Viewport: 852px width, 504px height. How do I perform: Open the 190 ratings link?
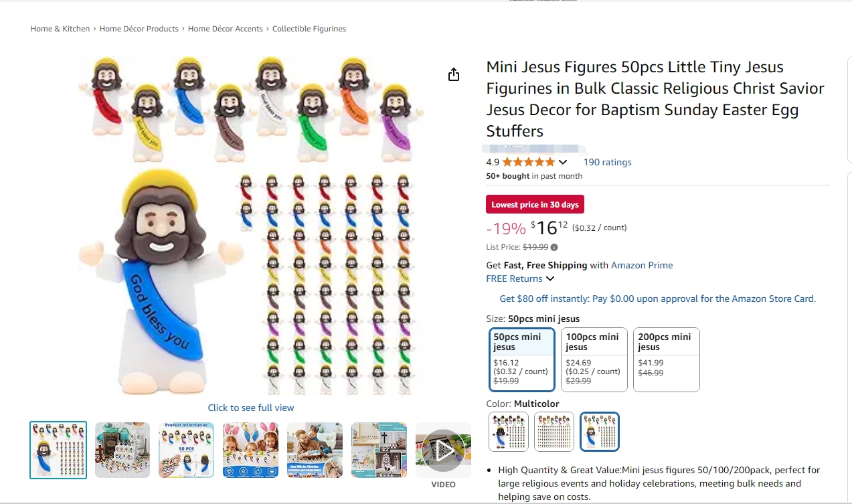607,162
